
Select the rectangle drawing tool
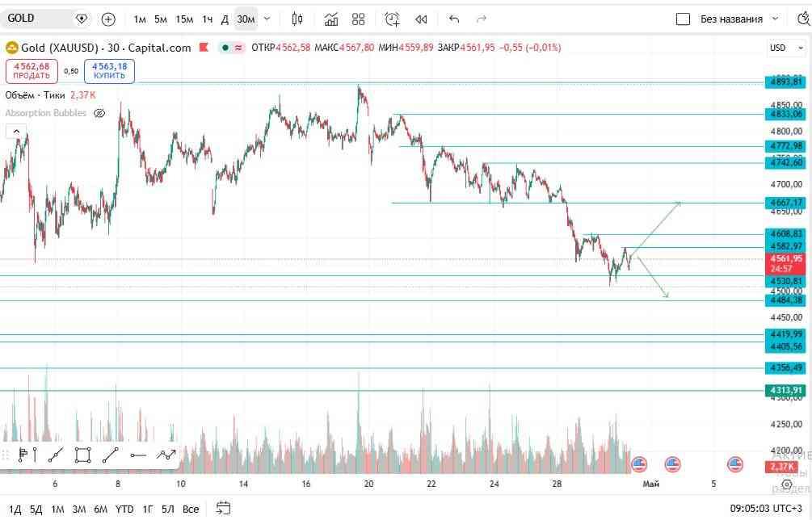coord(82,455)
